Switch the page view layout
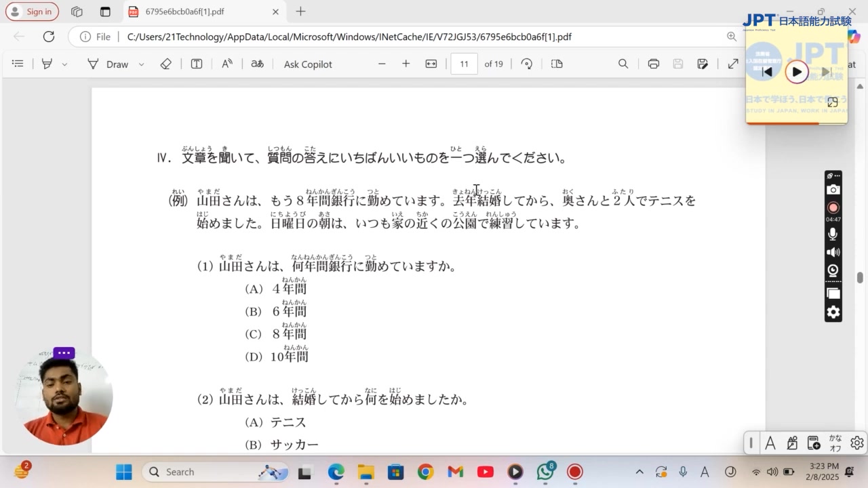 (557, 64)
